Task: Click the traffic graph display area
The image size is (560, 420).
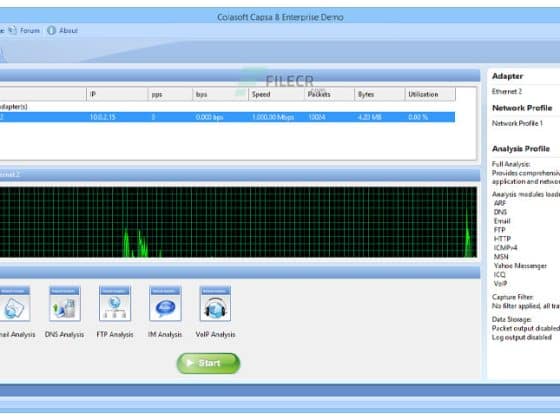Action: click(x=238, y=222)
